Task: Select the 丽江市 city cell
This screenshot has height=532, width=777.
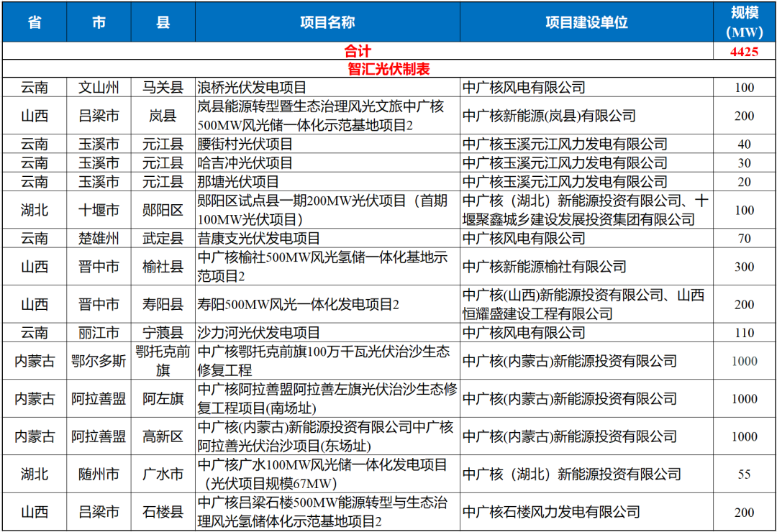Action: [x=99, y=332]
